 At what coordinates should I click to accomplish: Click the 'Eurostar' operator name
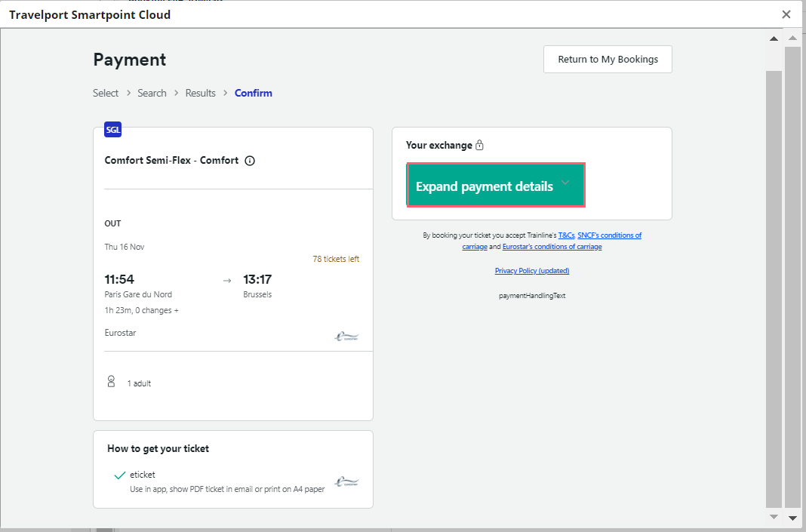pos(120,333)
